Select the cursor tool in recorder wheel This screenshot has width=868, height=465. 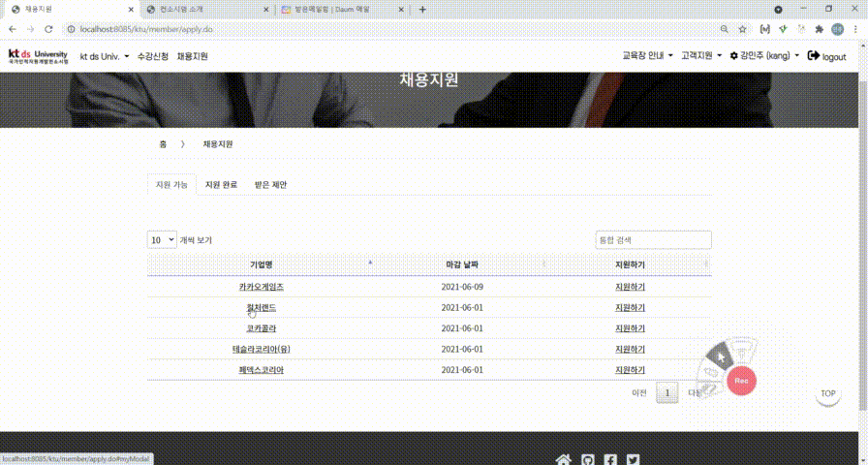[x=720, y=357]
